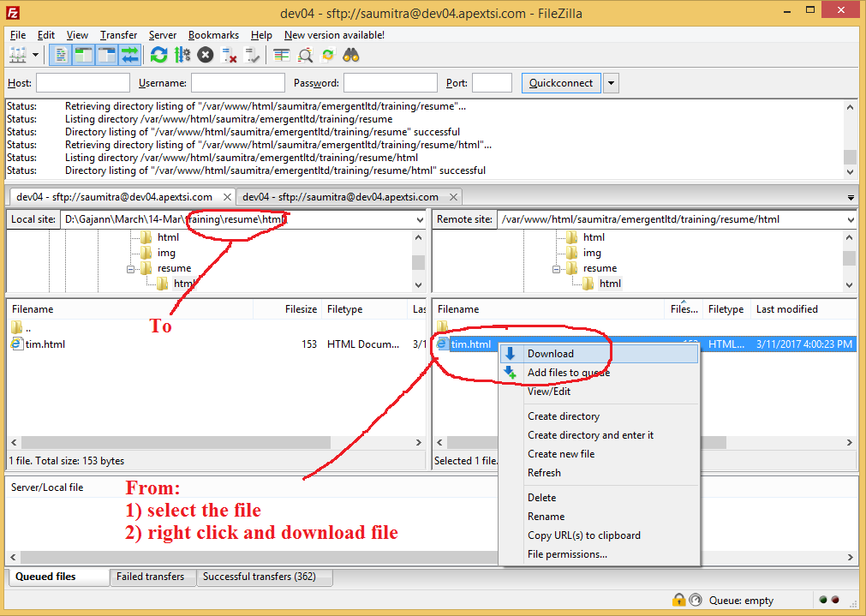This screenshot has height=616, width=866.
Task: Sort local files by Filesize column
Action: click(286, 308)
